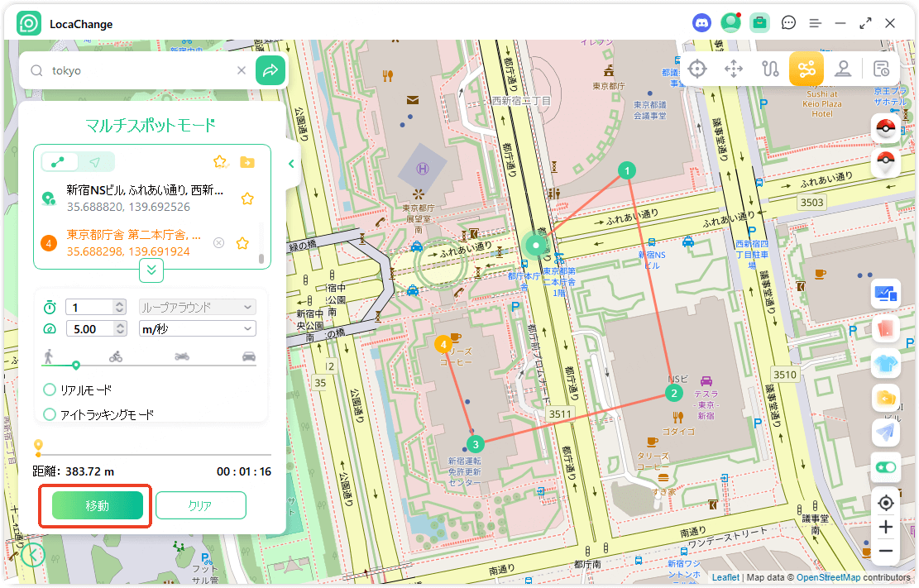The height and width of the screenshot is (588, 919).
Task: Click into the tokyo search field
Action: coord(141,70)
